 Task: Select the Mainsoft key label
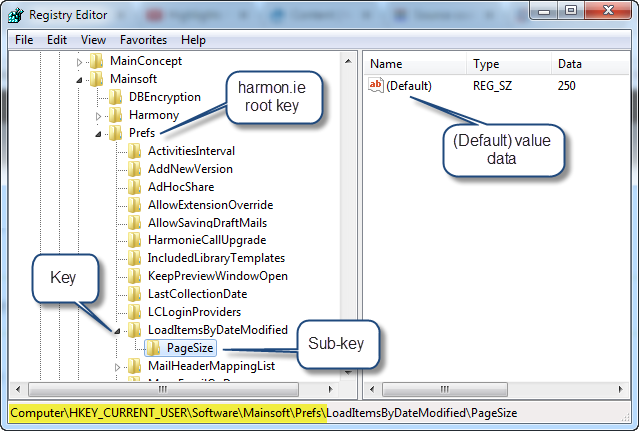[x=133, y=79]
